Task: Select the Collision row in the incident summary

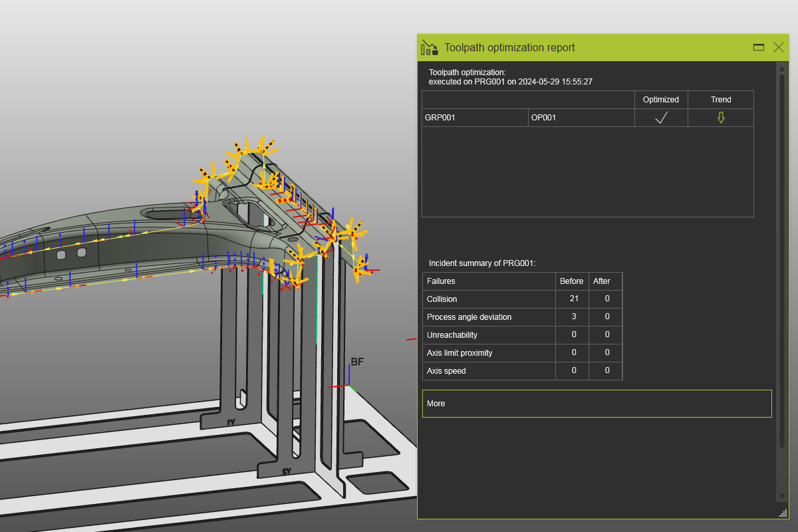Action: click(489, 299)
